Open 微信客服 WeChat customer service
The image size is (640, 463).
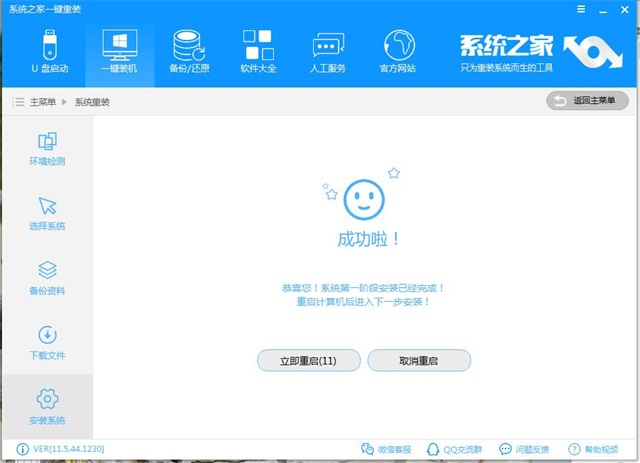[385, 449]
